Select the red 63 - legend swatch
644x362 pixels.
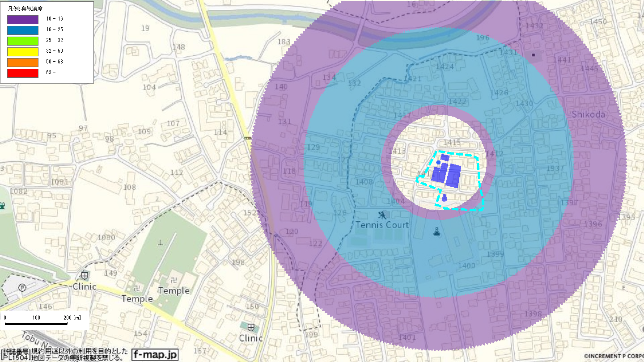click(x=23, y=73)
